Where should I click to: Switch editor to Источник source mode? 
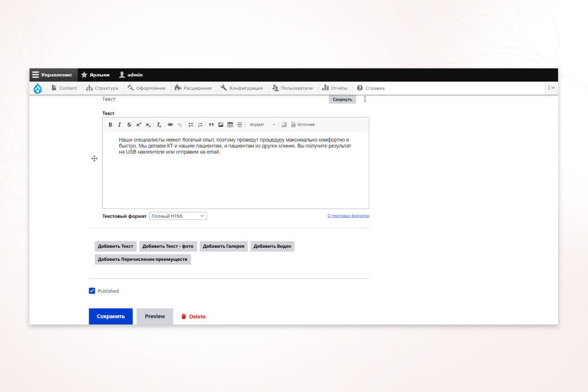(x=303, y=125)
